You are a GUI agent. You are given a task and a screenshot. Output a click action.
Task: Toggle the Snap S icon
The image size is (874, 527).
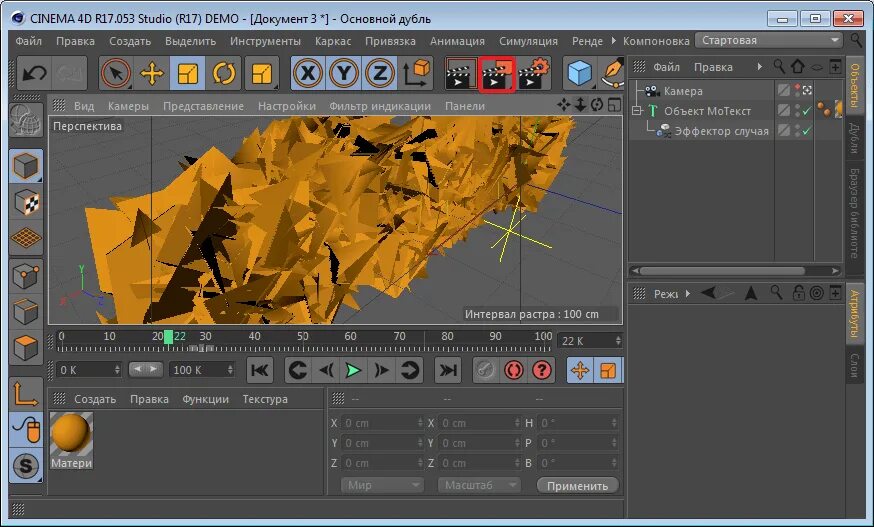26,466
